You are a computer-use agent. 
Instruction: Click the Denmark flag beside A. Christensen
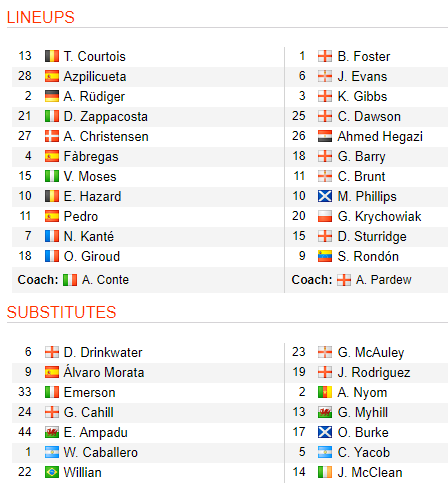click(52, 136)
